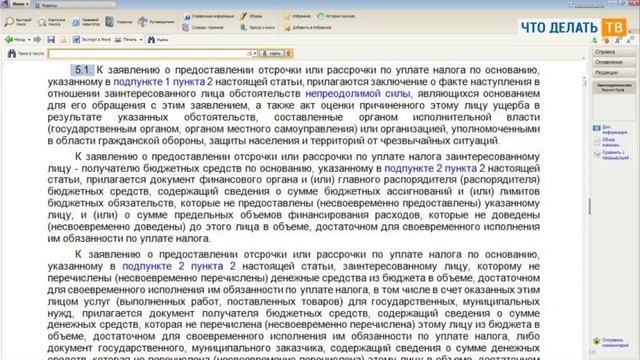Viewport: 640px width, 360px height.
Task: Open the Оглавление side tab
Action: coord(613,62)
